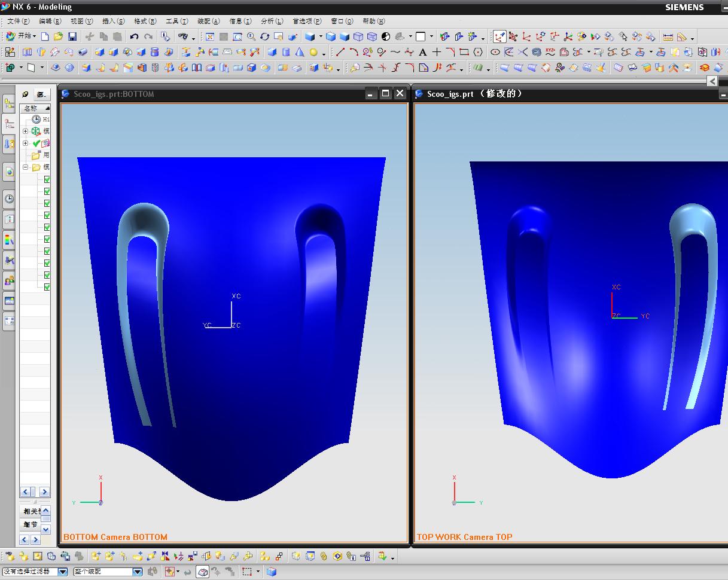Uncheck the topmost checkbox in the navigator tree
This screenshot has width=728, height=580.
47,179
